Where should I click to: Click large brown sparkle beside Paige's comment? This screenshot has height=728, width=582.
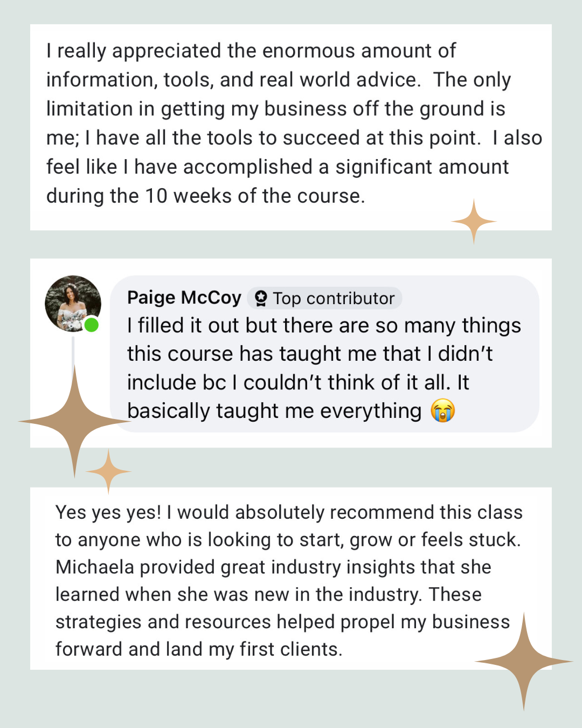coord(74,422)
